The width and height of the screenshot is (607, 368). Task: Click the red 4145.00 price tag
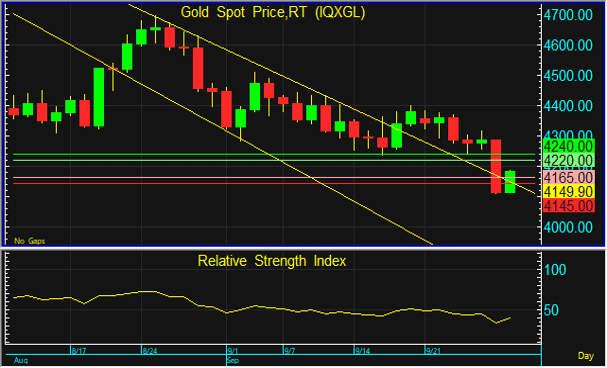[568, 205]
